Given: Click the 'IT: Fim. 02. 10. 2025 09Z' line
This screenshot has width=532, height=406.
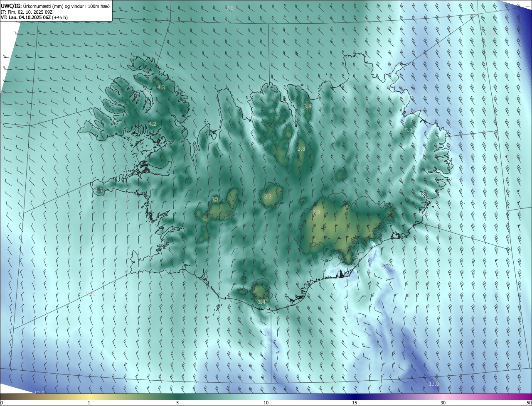Looking at the screenshot, I should [x=27, y=12].
